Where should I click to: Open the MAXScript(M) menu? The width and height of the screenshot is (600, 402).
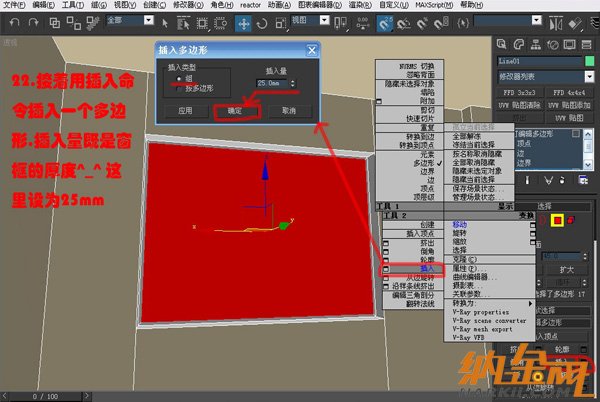434,5
